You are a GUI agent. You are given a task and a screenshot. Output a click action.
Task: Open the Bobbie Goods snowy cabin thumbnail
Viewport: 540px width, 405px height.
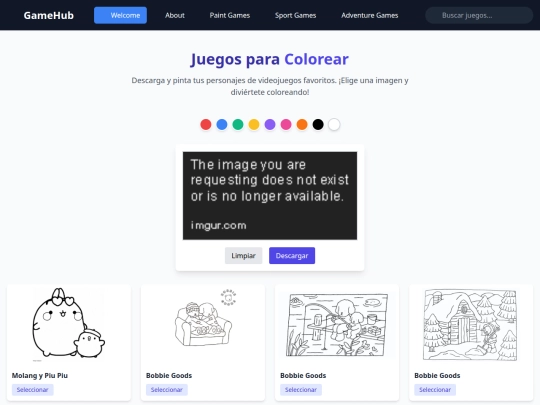coord(471,325)
